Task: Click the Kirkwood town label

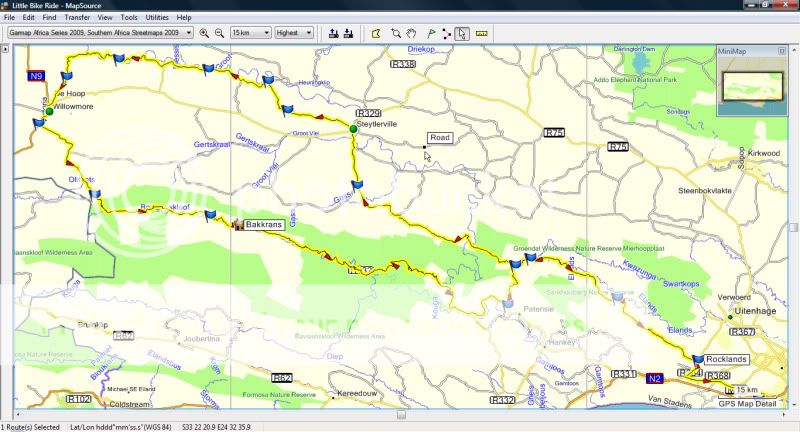Action: click(763, 153)
